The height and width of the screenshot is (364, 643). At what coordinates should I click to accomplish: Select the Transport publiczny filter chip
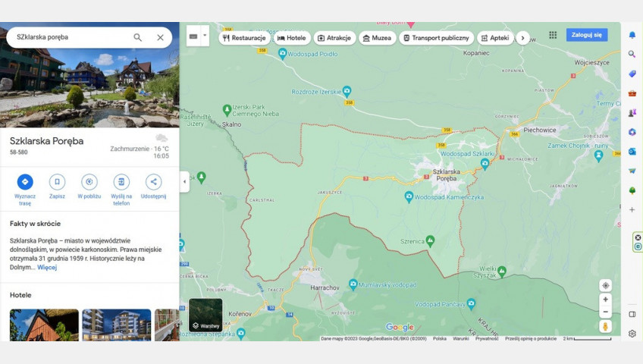436,38
